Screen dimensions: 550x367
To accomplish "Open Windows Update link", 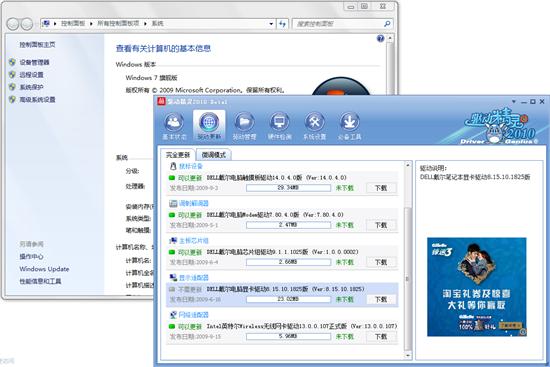I will click(x=44, y=269).
